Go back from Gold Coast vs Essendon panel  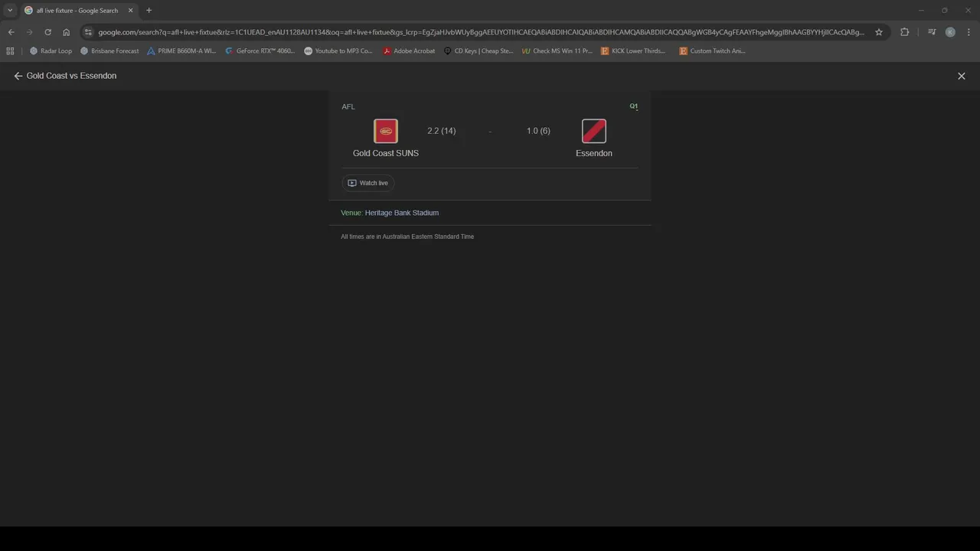click(18, 76)
